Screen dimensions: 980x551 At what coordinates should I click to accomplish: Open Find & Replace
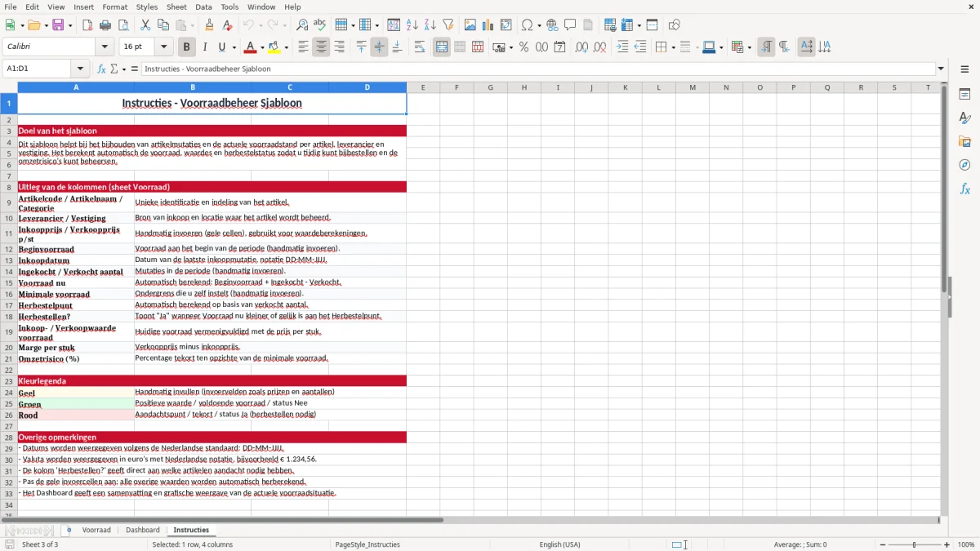coord(302,25)
